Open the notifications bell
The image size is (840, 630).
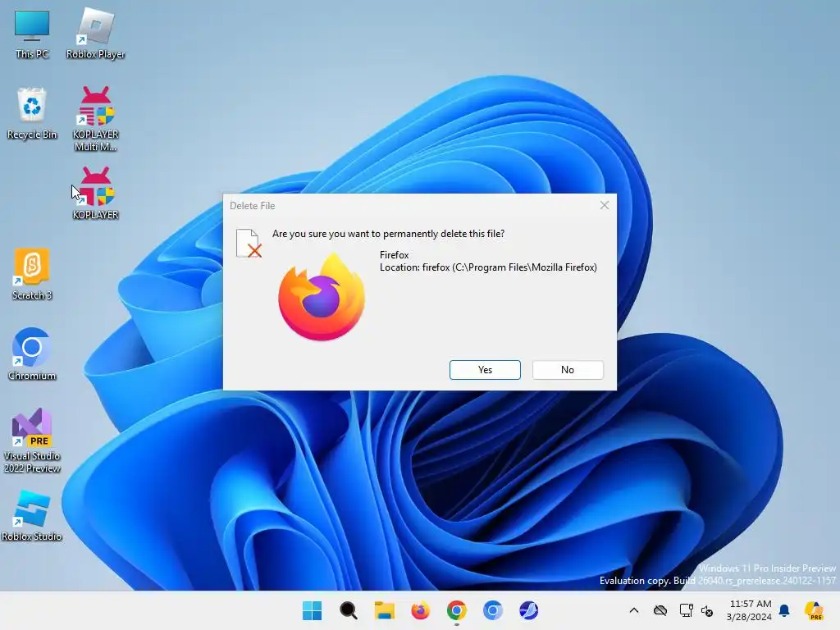pos(784,610)
